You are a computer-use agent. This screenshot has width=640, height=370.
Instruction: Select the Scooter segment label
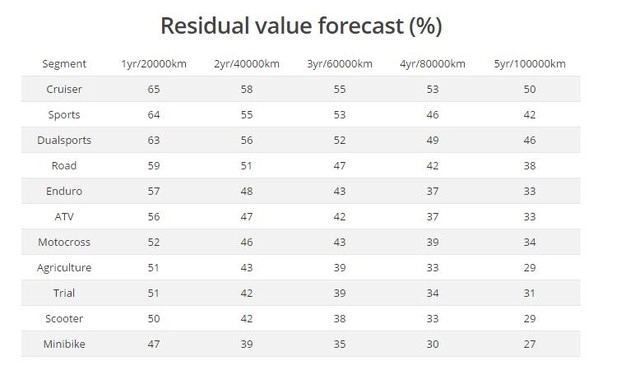(64, 319)
